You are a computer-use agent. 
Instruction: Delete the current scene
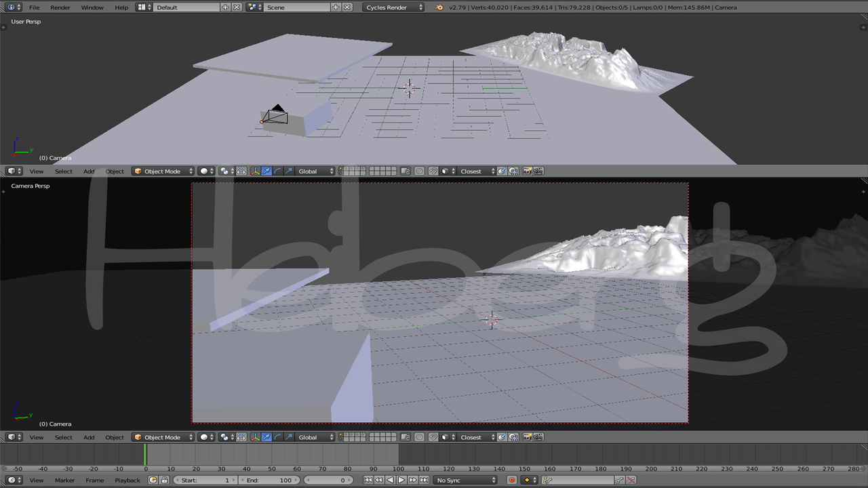347,7
